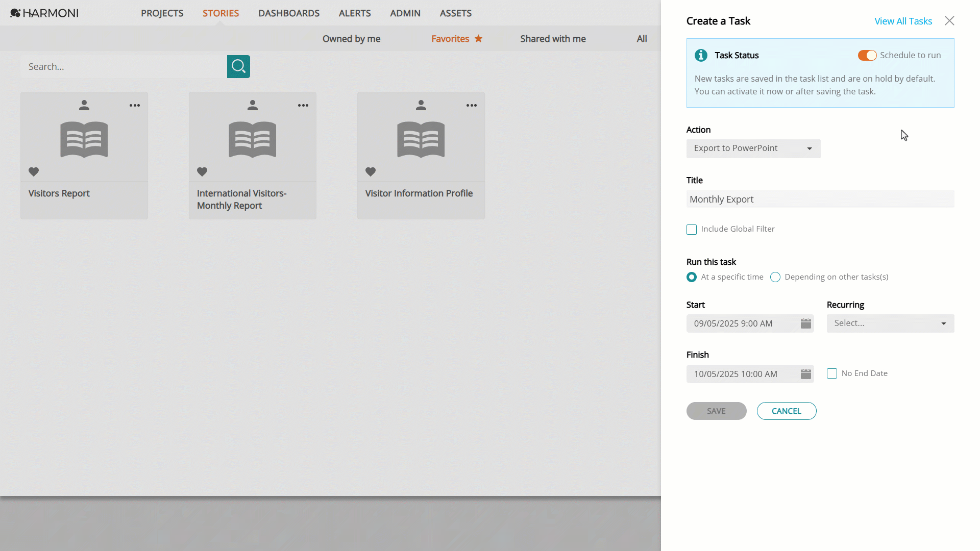Show stories Owned by me

(351, 39)
